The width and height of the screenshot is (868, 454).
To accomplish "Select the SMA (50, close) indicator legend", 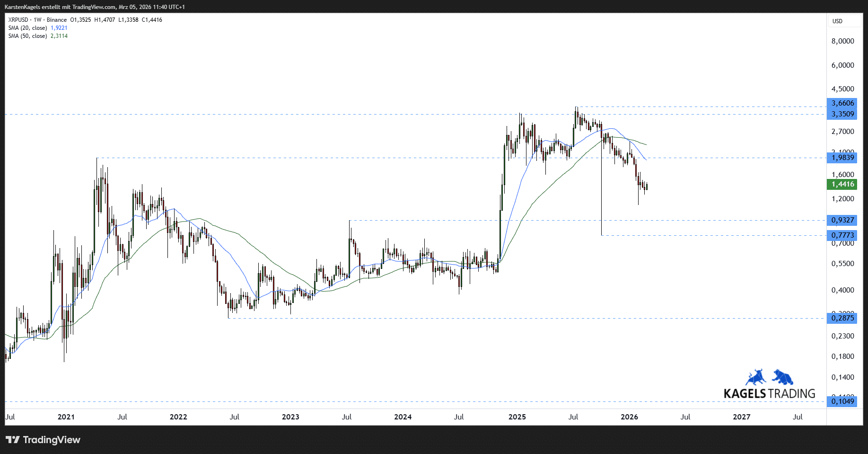I will [27, 36].
